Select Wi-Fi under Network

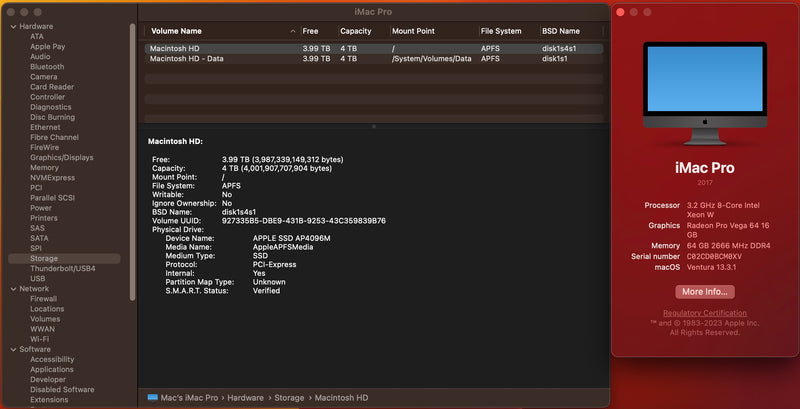pyautogui.click(x=39, y=339)
